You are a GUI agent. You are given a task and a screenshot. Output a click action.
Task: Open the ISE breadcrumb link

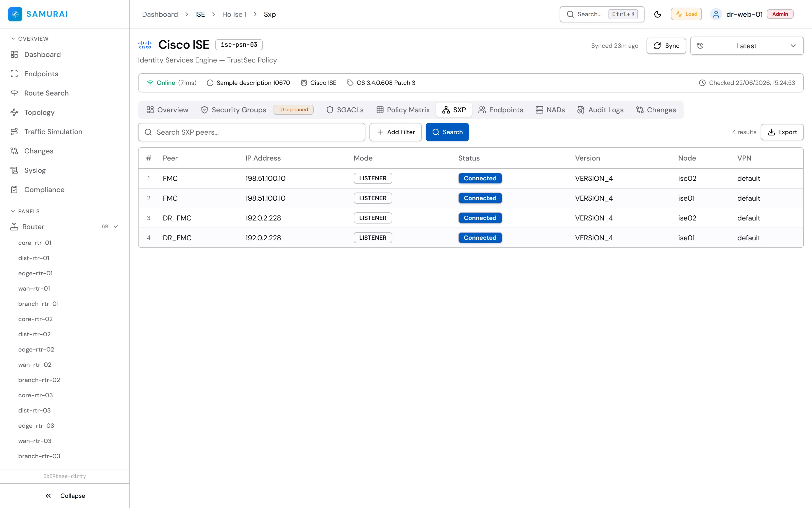(x=200, y=14)
